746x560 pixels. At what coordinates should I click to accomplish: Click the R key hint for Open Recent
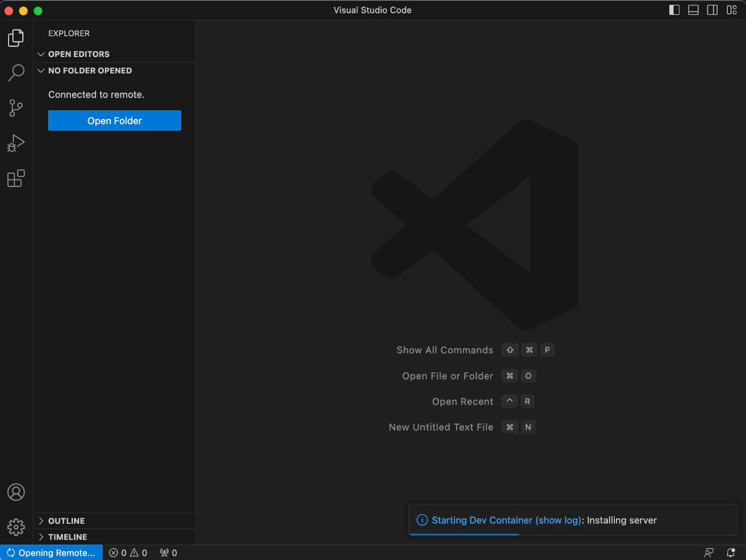[528, 402]
